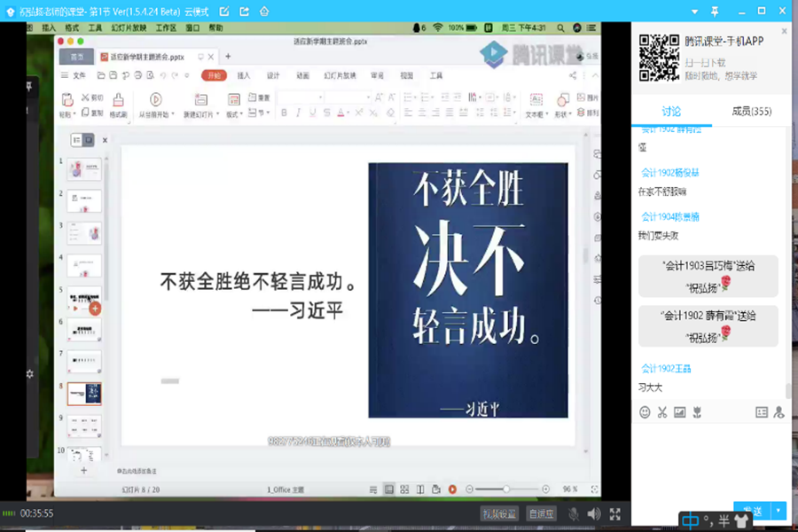Image resolution: width=798 pixels, height=532 pixels.
Task: Click the scissors screenshot icon in chat
Action: [661, 412]
